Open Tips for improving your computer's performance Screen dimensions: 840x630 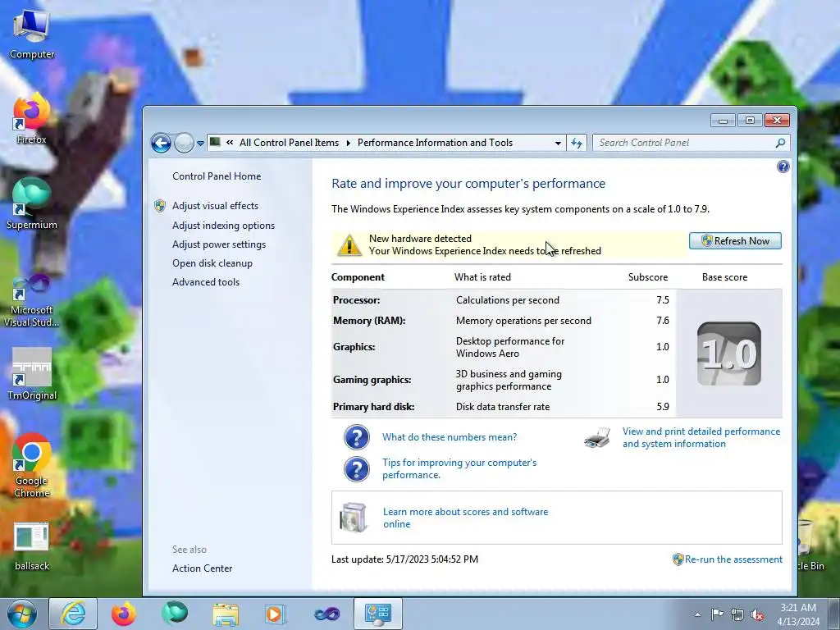click(459, 468)
